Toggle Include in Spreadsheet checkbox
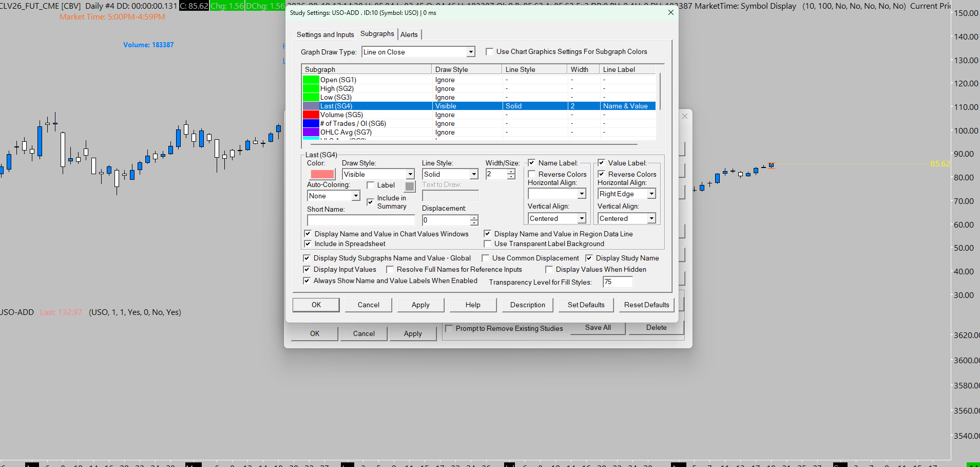Viewport: 980px width, 467px height. point(308,244)
